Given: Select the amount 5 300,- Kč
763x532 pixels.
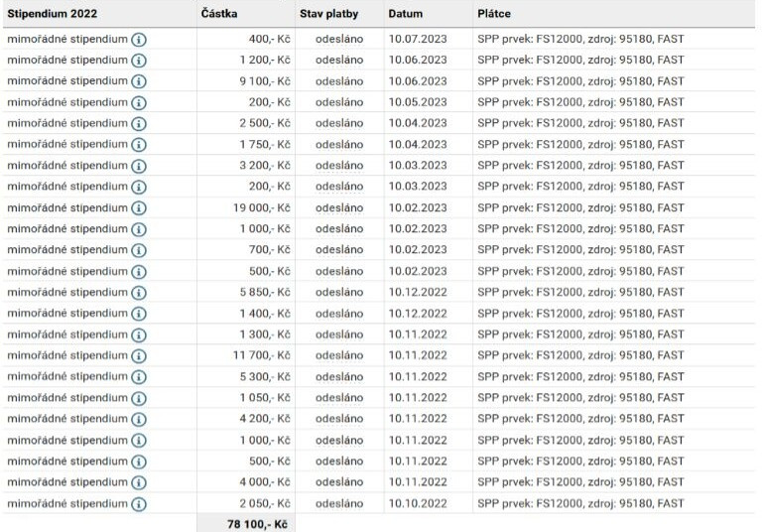Looking at the screenshot, I should click(265, 377).
